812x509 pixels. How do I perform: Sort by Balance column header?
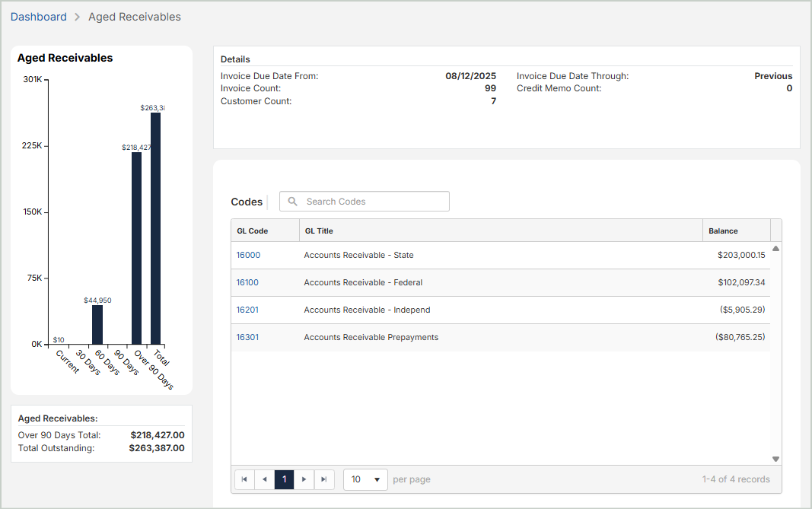pyautogui.click(x=723, y=231)
